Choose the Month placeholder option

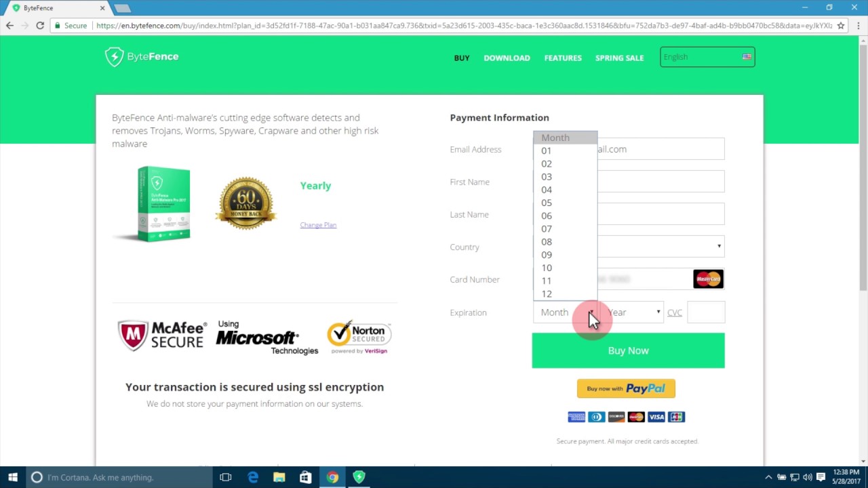pyautogui.click(x=565, y=138)
